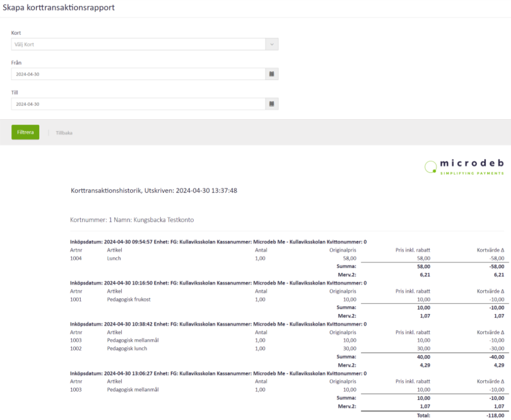Click the Korttransaktionshistorik report title
Image resolution: width=511 pixels, height=420 pixels.
point(154,190)
